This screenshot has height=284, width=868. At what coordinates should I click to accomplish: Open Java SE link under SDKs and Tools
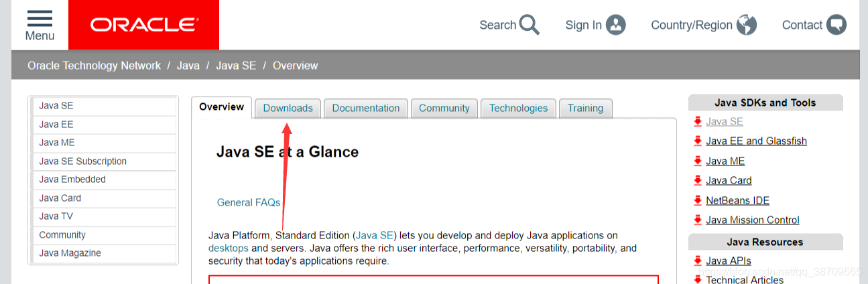[x=725, y=122]
